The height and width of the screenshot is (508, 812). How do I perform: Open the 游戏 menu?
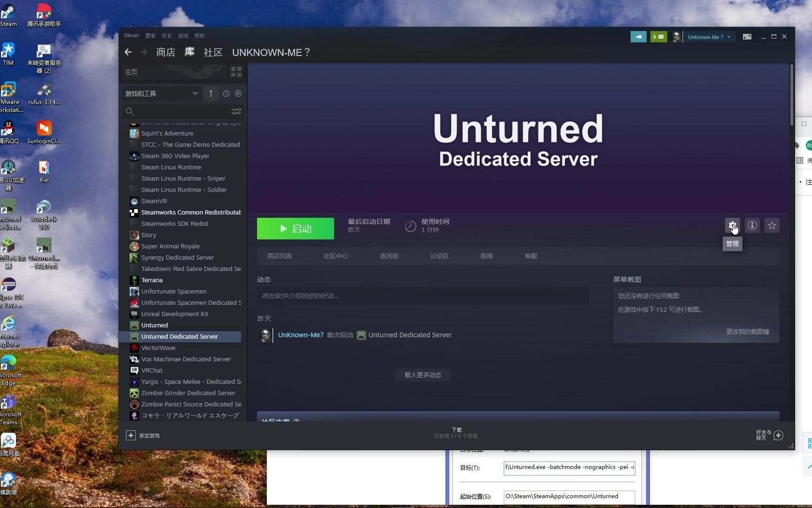[183, 36]
